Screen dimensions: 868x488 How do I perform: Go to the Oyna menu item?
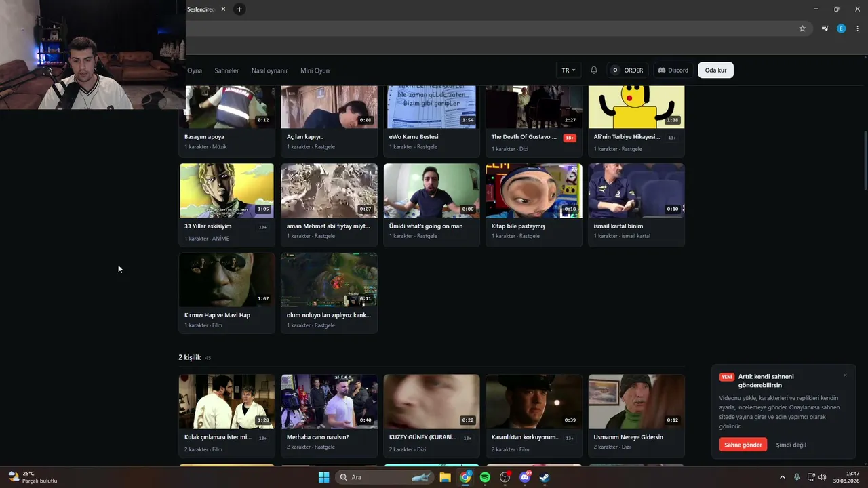pos(195,70)
